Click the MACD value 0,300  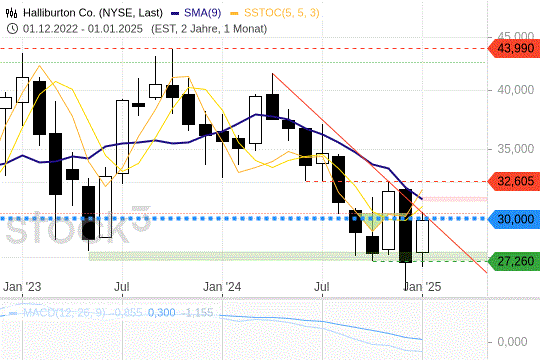pyautogui.click(x=162, y=313)
